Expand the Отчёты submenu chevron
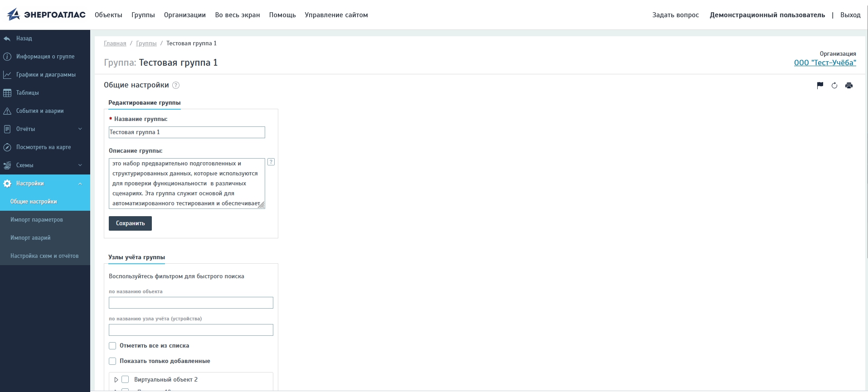 80,129
